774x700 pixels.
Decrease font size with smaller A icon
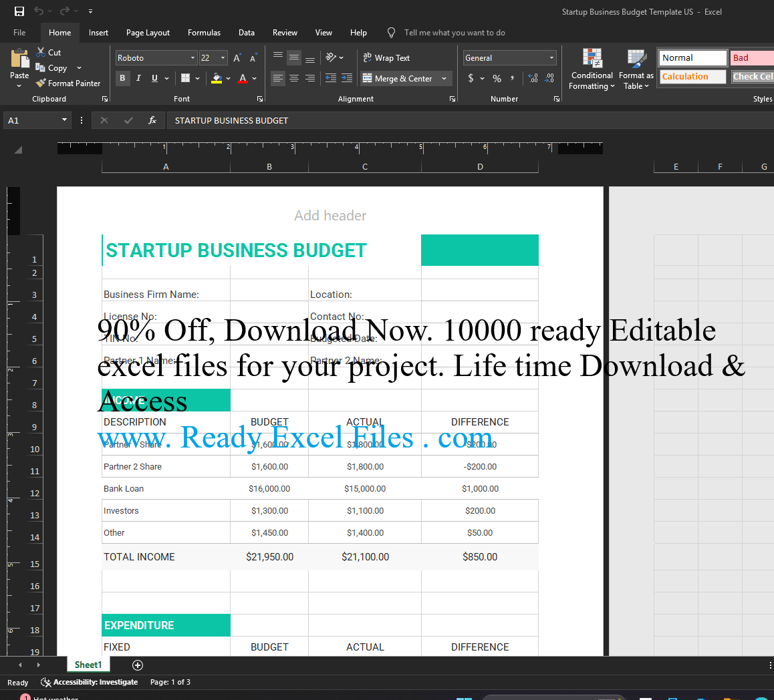click(x=253, y=58)
